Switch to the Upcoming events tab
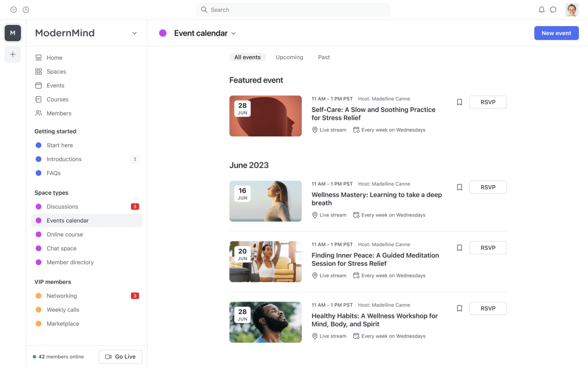Viewport: 588px width, 368px height. [289, 57]
